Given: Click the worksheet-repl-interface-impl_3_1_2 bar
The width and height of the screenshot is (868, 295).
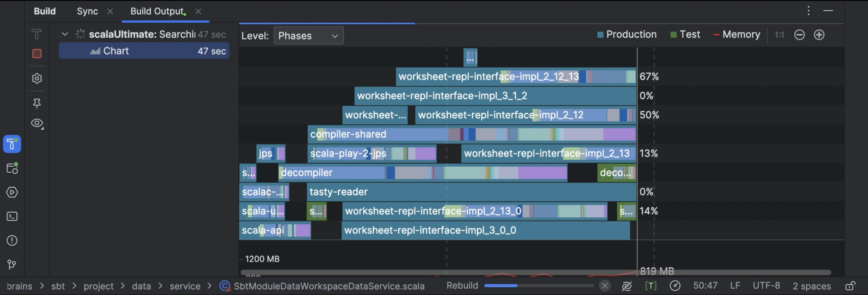Looking at the screenshot, I should [x=495, y=96].
